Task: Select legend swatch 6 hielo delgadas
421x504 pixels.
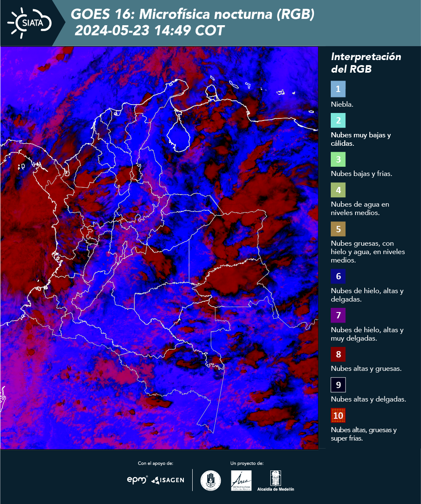Action: coord(338,276)
